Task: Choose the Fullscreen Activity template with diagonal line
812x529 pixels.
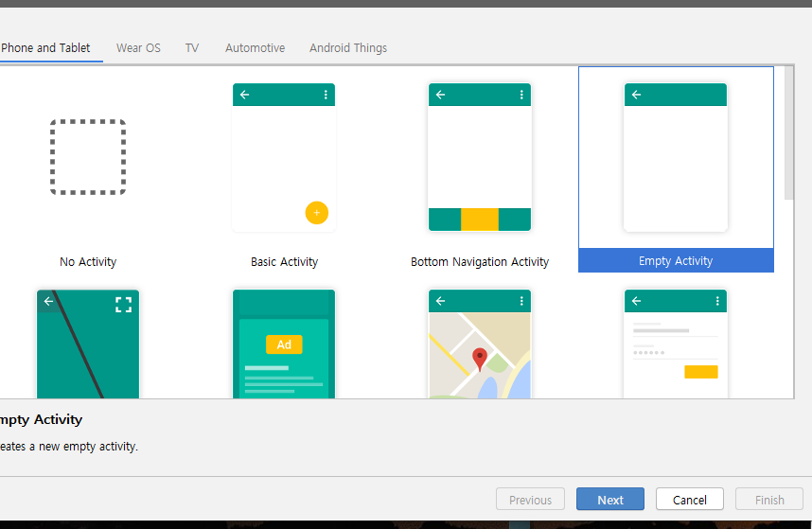Action: 88,344
